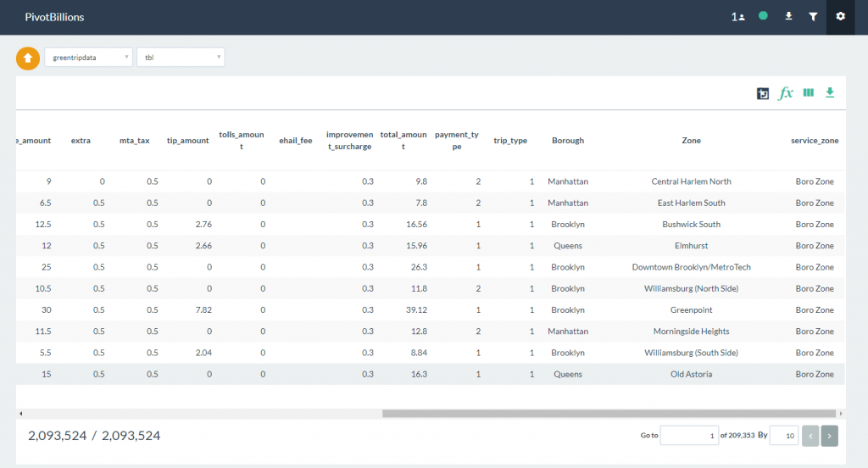Select the service_zone column header
This screenshot has width=868, height=468.
tap(815, 141)
